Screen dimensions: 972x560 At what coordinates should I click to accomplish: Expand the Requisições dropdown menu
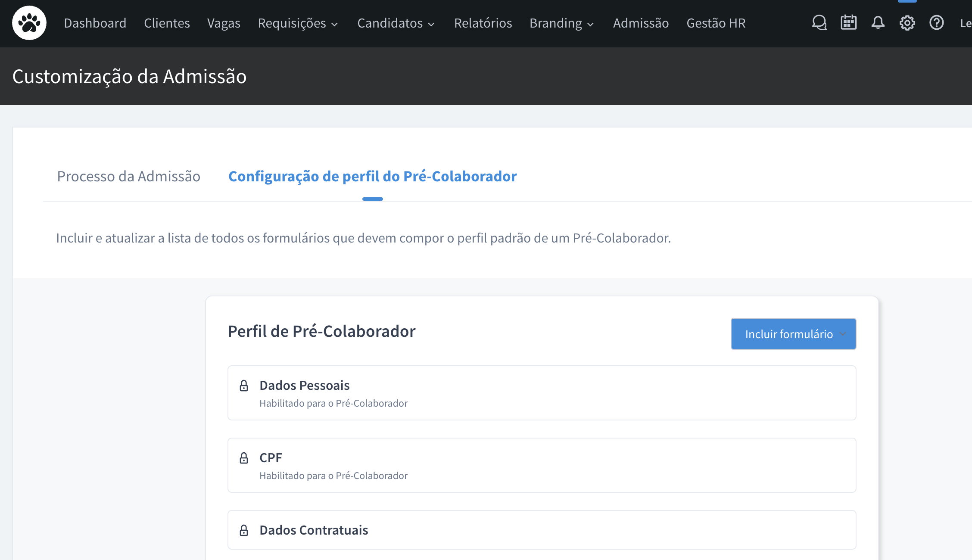click(298, 23)
